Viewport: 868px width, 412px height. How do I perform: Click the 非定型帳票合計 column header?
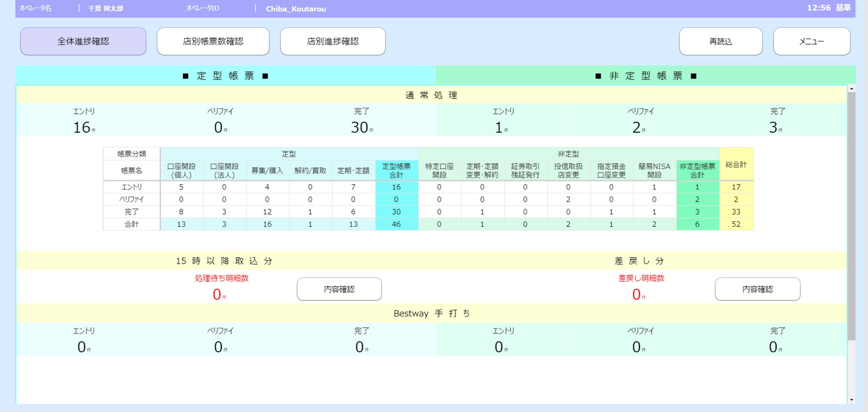point(698,170)
